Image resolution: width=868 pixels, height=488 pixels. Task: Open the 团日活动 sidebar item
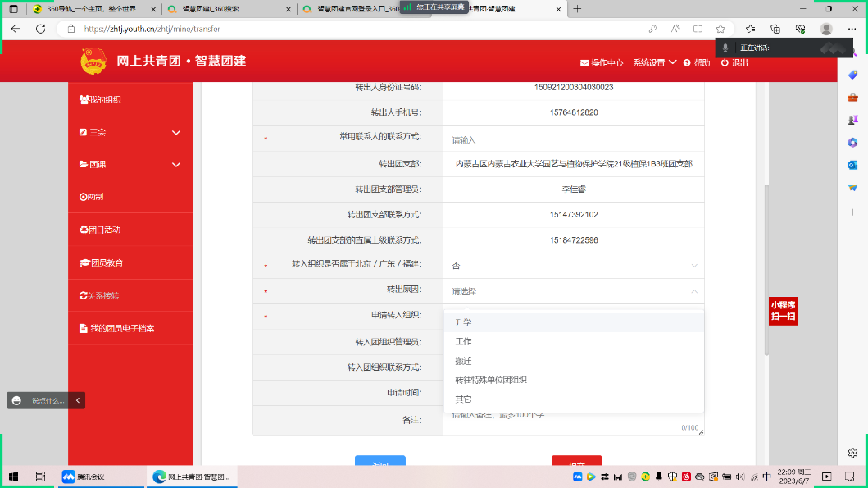(105, 230)
